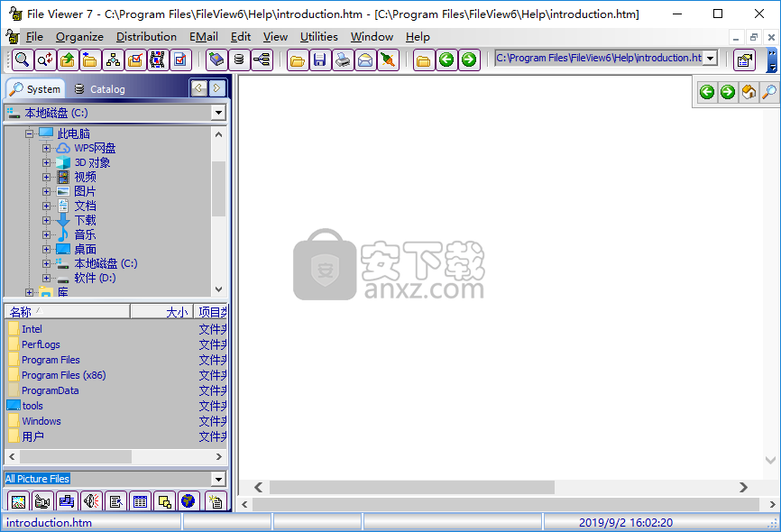Screen dimensions: 781x532
Task: Expand the 软件 (D:) tree node
Action: tap(46, 278)
